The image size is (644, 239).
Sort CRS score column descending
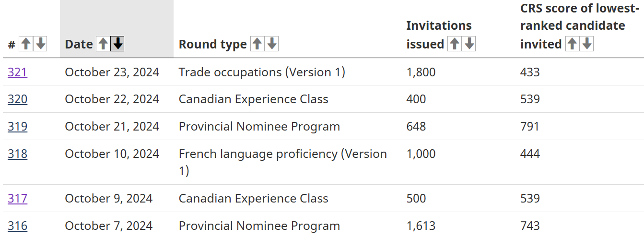(586, 44)
